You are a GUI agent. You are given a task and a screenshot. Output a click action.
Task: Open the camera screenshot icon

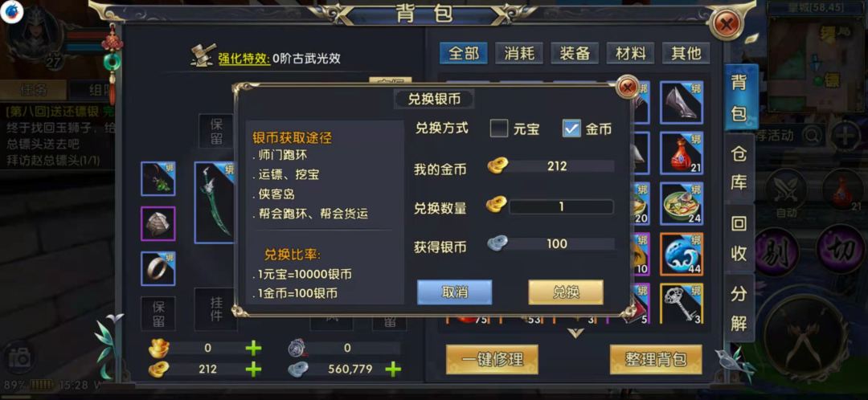tap(20, 359)
